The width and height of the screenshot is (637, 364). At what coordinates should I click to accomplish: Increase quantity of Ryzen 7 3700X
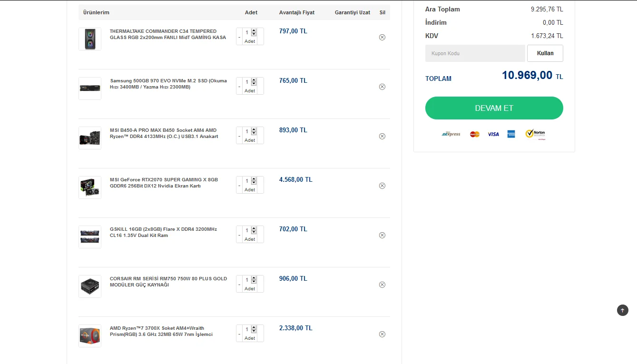[254, 327]
